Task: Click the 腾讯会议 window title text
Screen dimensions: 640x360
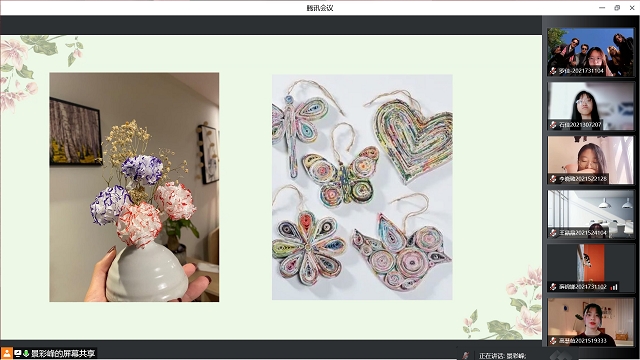Action: pos(320,8)
